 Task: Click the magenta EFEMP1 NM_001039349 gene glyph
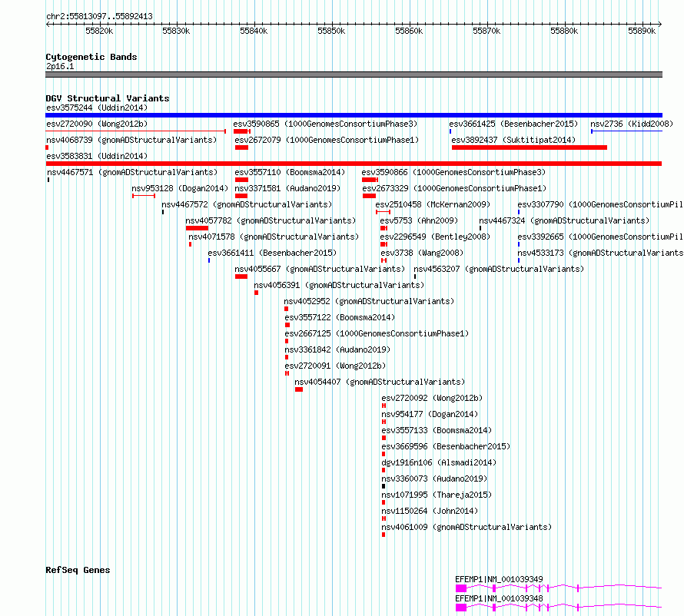tap(559, 588)
